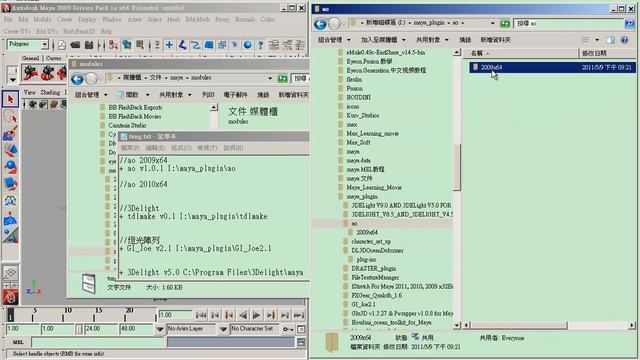Click the range slider handle between 1.00 and 24.00
The width and height of the screenshot is (640, 360).
pos(79,329)
